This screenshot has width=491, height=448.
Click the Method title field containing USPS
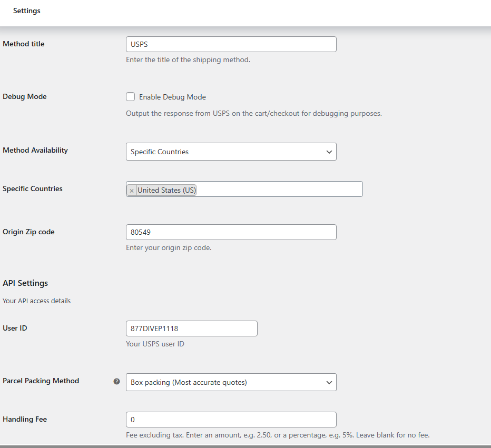coord(231,44)
